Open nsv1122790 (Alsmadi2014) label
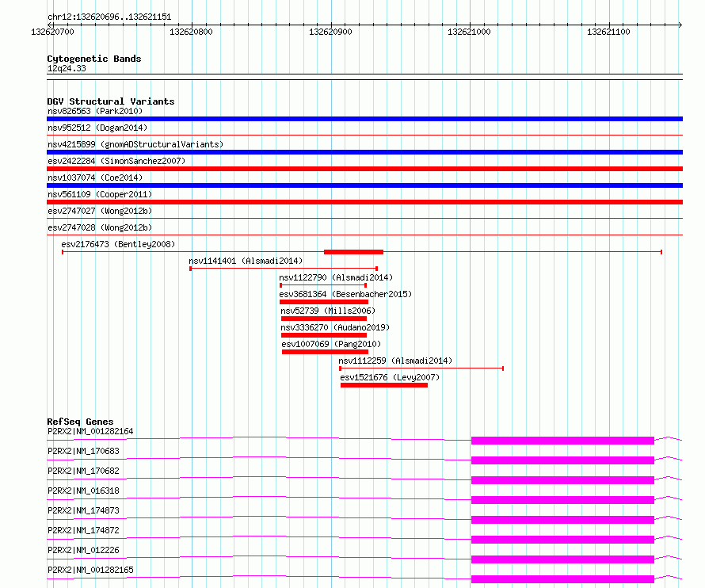Viewport: 705px width, 588px height. [x=336, y=277]
